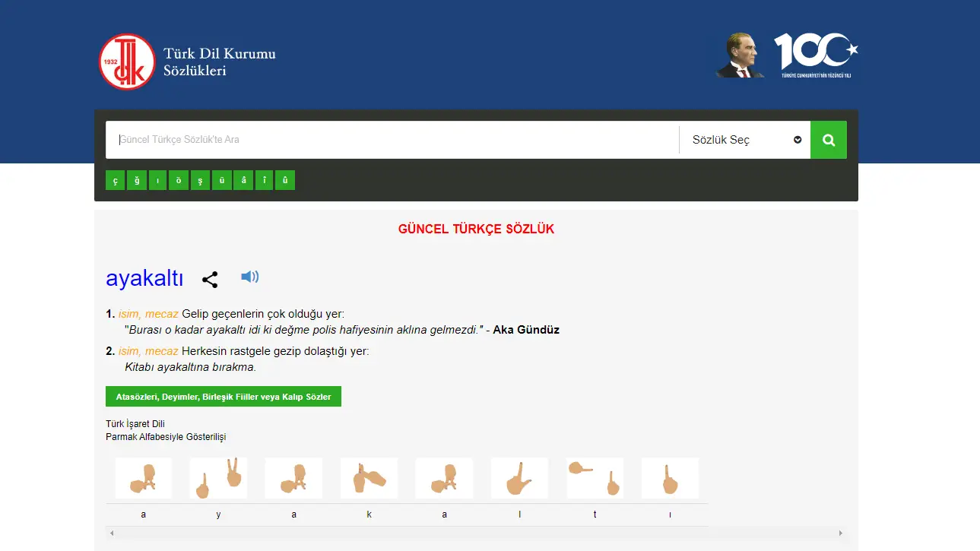Click the 100th anniversary emblem
The width and height of the screenshot is (980, 551).
tap(817, 55)
